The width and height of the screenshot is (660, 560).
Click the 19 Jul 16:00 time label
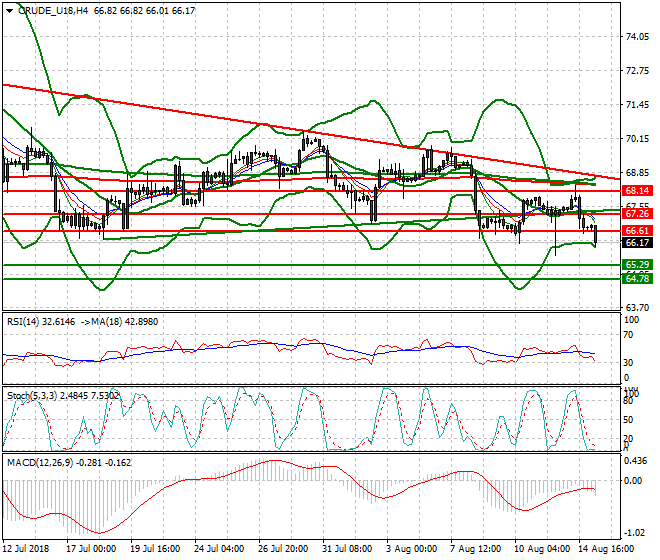[x=155, y=549]
